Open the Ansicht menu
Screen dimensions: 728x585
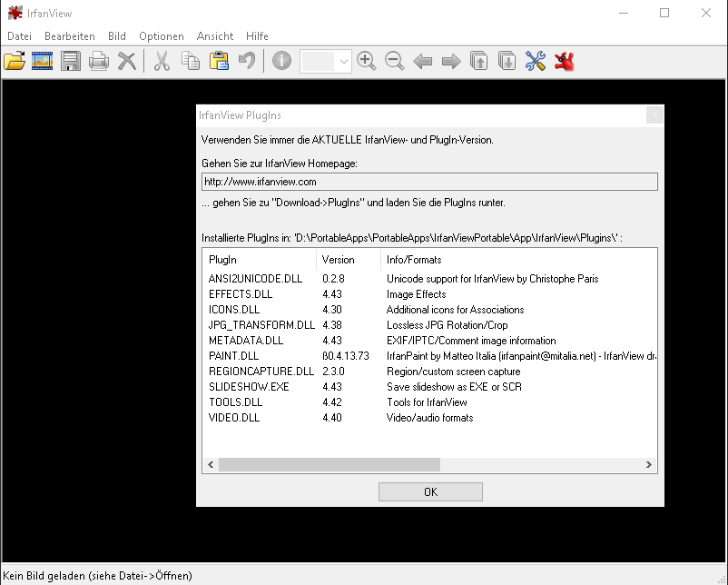(x=215, y=36)
